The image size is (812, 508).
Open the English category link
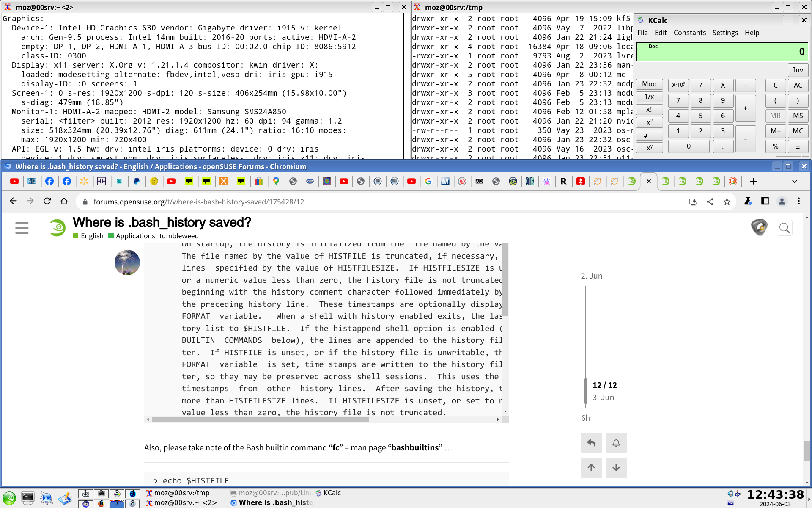(x=88, y=236)
